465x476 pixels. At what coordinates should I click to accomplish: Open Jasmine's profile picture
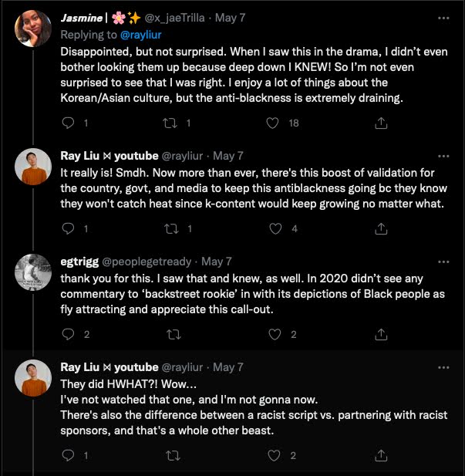tap(32, 27)
